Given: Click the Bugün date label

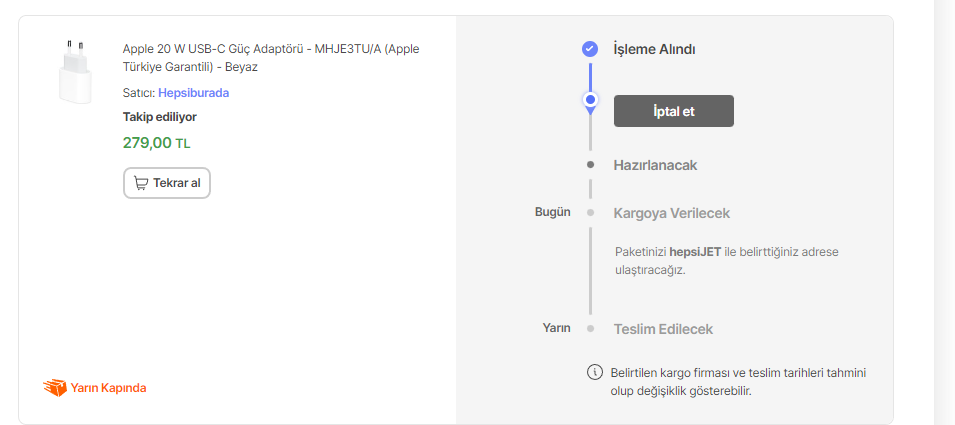Looking at the screenshot, I should click(x=552, y=212).
